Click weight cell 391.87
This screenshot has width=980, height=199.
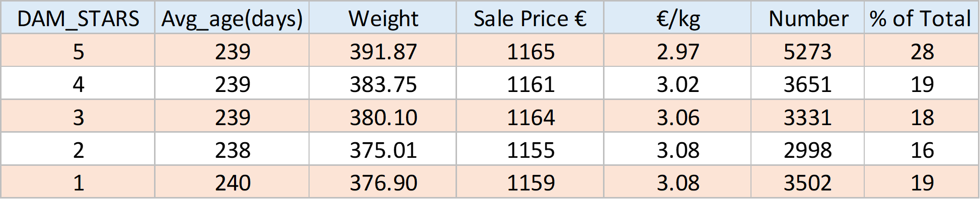[383, 51]
